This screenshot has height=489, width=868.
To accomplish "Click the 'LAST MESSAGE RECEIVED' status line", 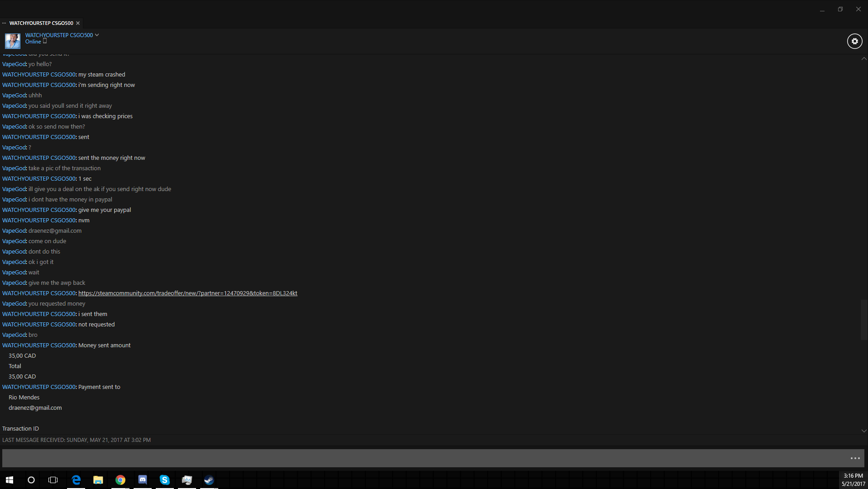I will point(77,440).
